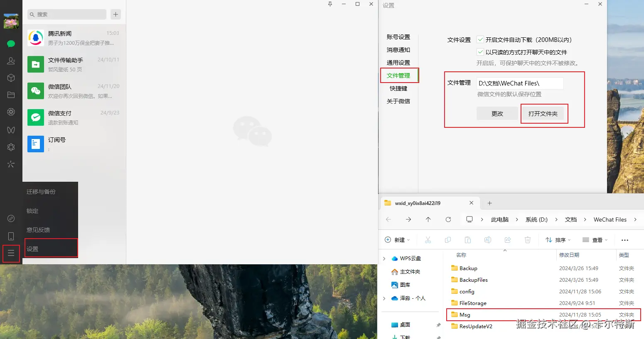The image size is (644, 339).
Task: Click the Paste icon in Explorer toolbar
Action: [468, 240]
